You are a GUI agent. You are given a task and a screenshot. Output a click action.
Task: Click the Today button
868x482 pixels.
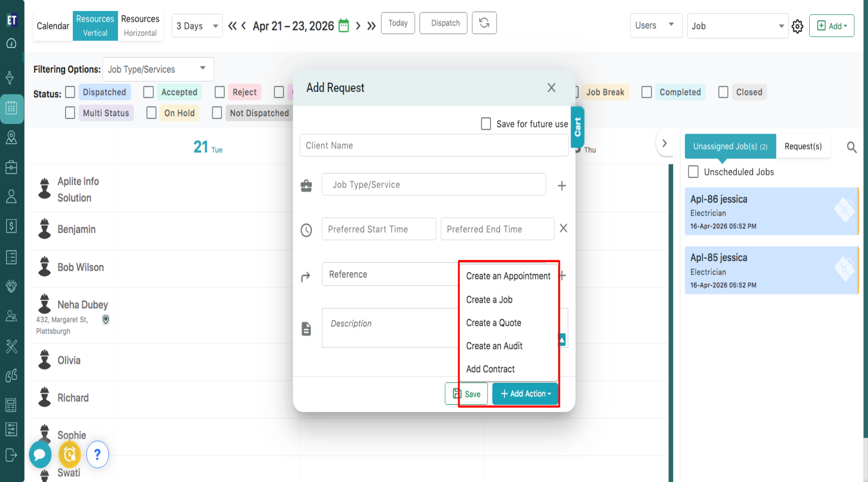coord(398,23)
